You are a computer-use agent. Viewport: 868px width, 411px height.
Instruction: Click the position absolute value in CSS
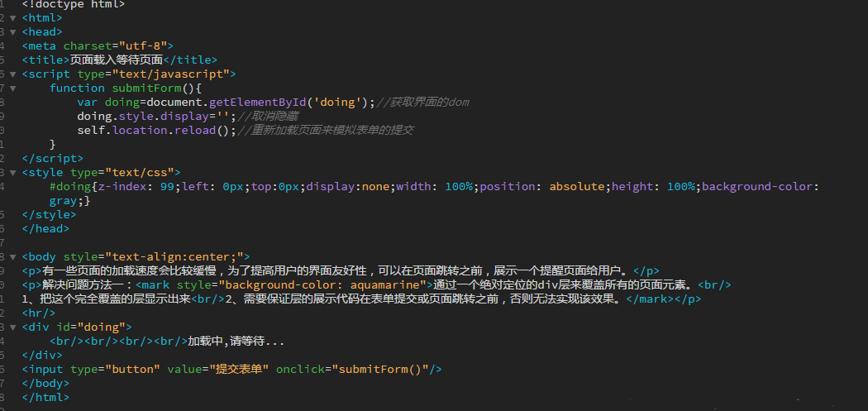(577, 186)
